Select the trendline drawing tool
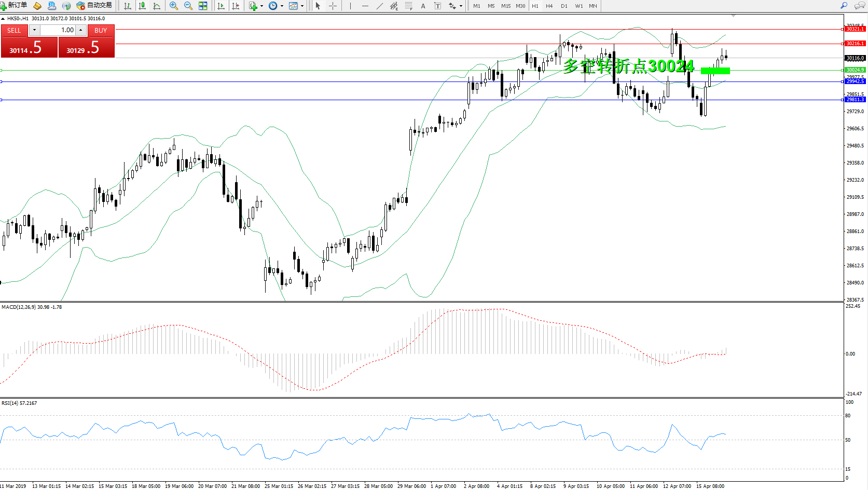This screenshot has width=868, height=490. click(x=380, y=6)
